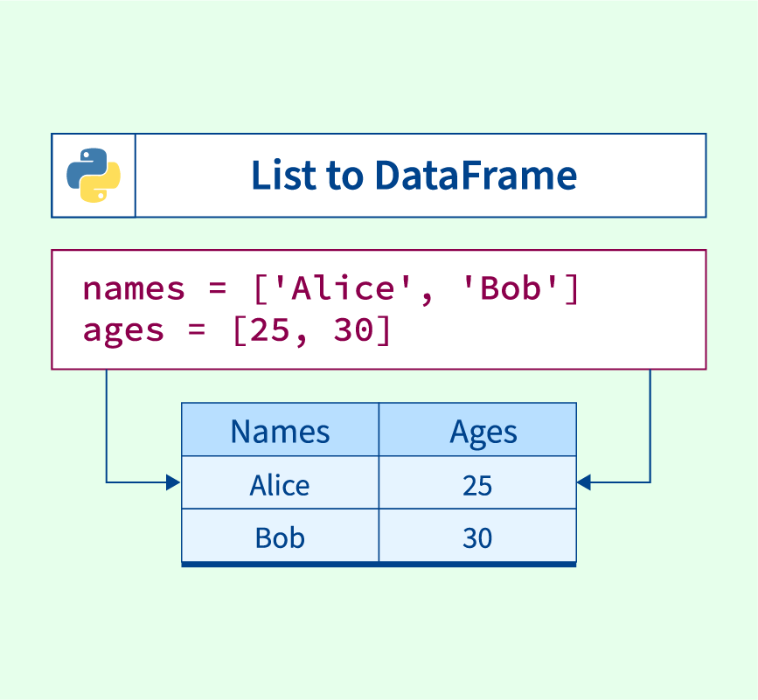The width and height of the screenshot is (758, 700).
Task: Click the "ages" variable in the code
Action: click(123, 331)
